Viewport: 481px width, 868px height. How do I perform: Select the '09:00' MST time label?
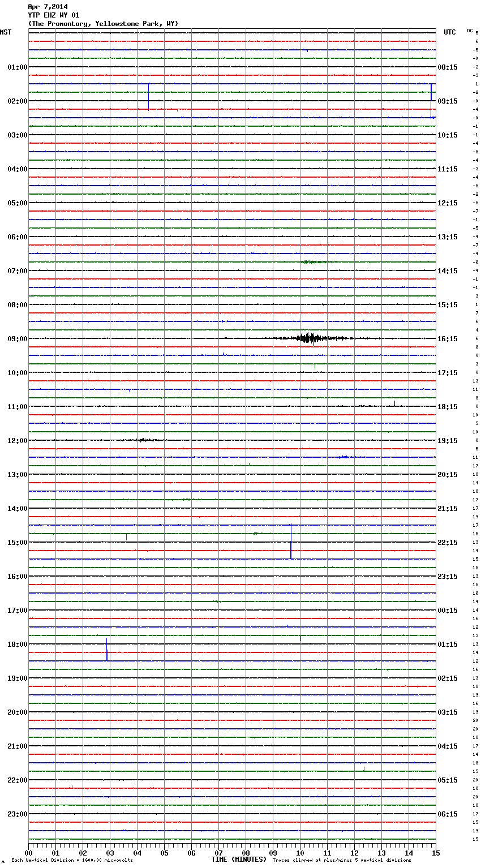pyautogui.click(x=17, y=339)
